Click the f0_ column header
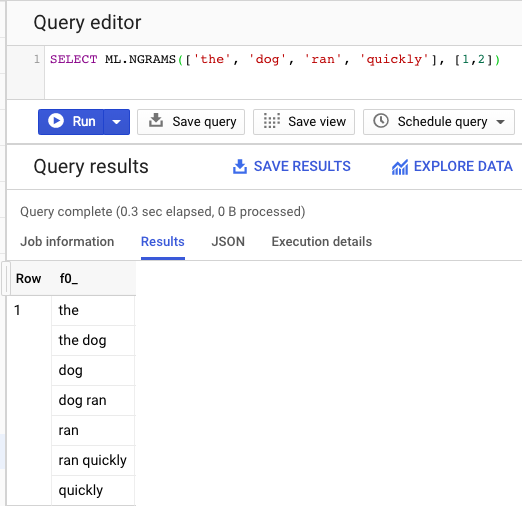 pos(69,279)
